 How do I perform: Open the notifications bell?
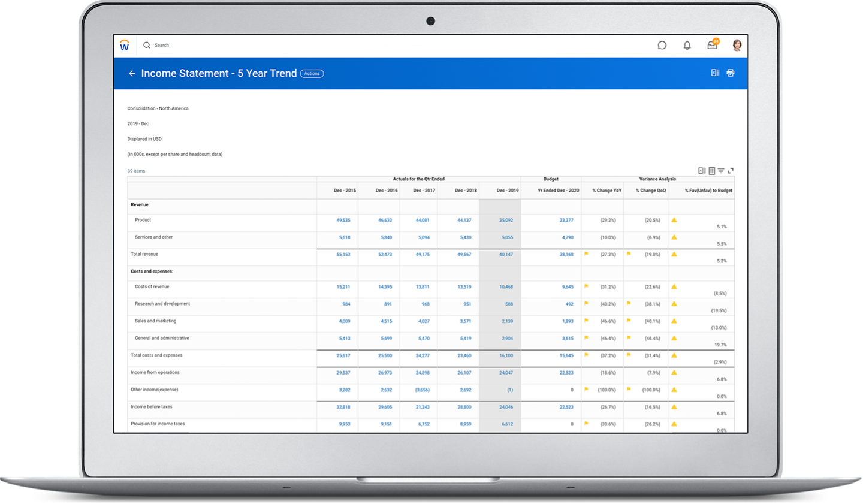point(687,45)
